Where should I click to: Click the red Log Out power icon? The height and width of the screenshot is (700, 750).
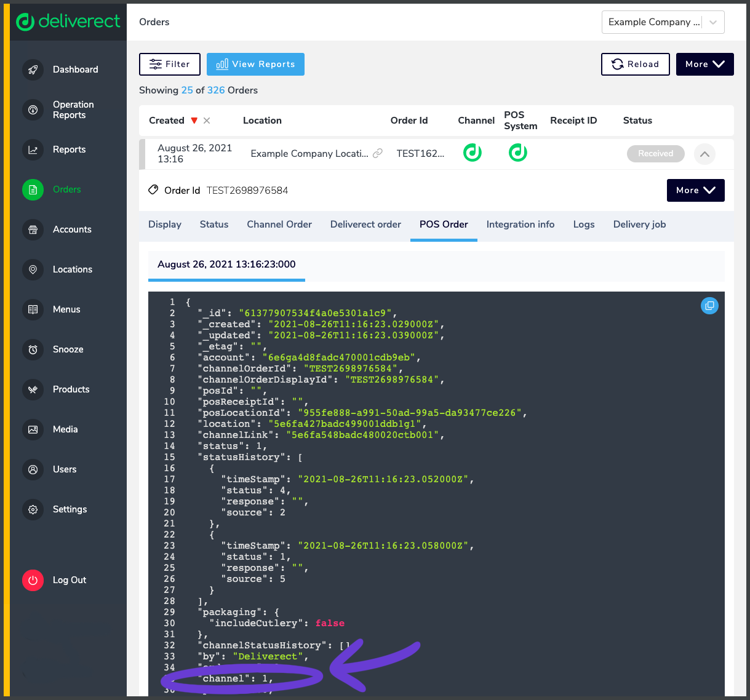point(33,580)
